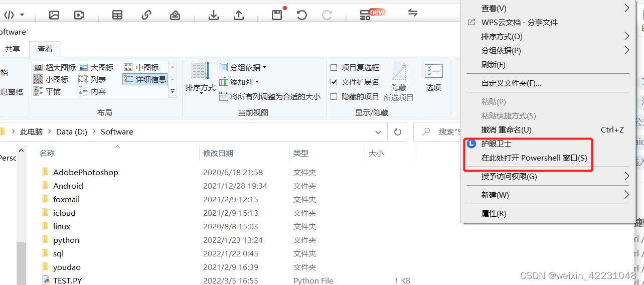Switch to the Share (共享) ribbon tab
Viewport: 644px width, 285px height.
(x=13, y=49)
